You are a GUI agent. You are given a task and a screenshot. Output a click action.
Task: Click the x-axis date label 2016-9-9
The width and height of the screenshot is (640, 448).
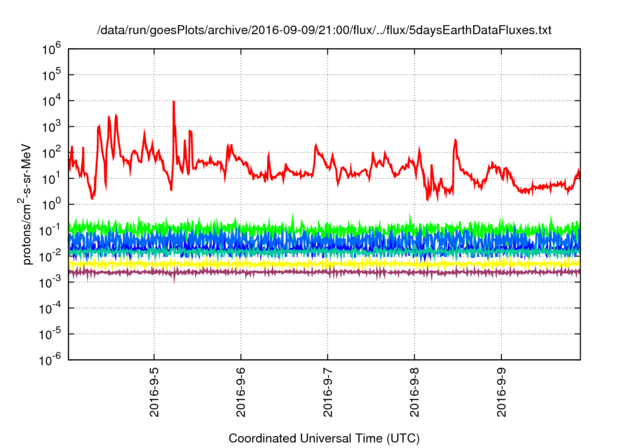pos(502,393)
